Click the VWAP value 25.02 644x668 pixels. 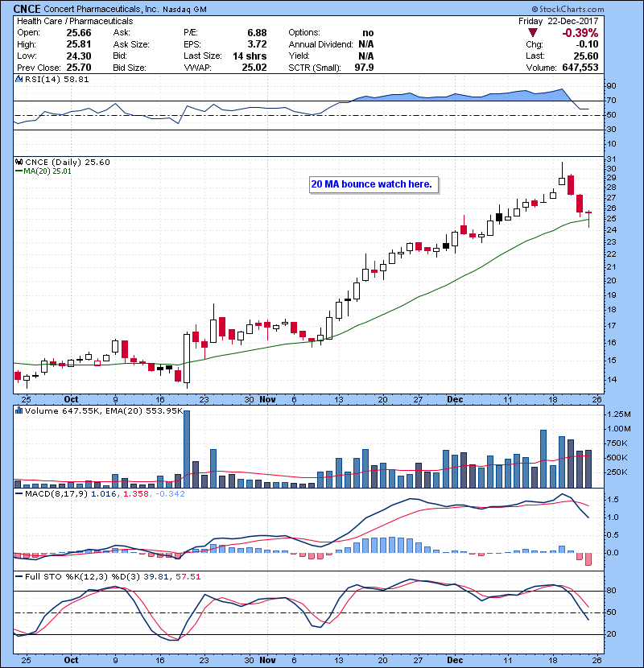[x=254, y=68]
